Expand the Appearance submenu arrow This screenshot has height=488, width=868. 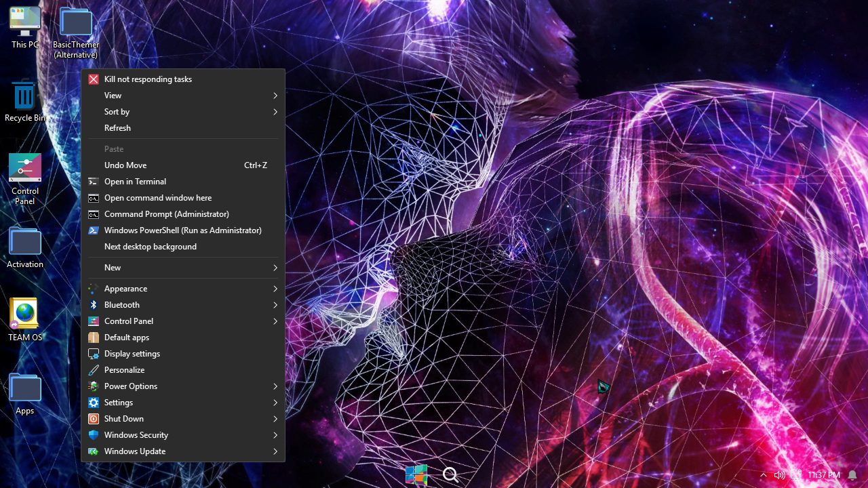[275, 289]
